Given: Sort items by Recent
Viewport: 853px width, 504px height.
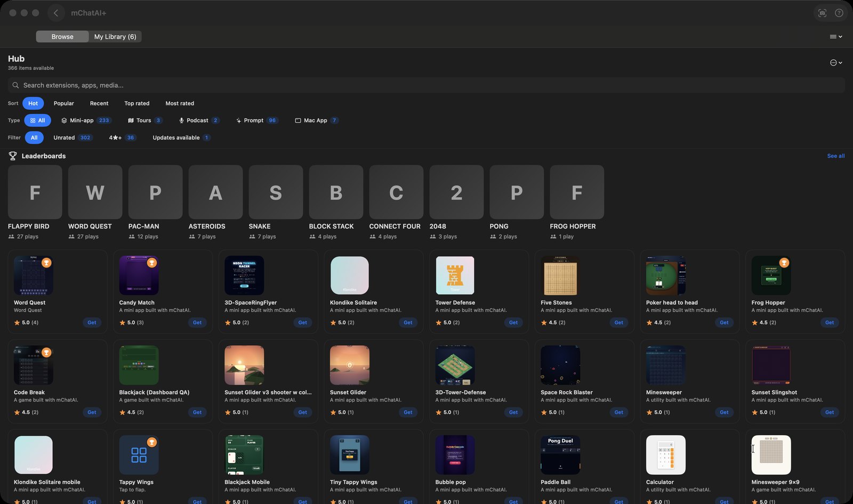Looking at the screenshot, I should [99, 103].
